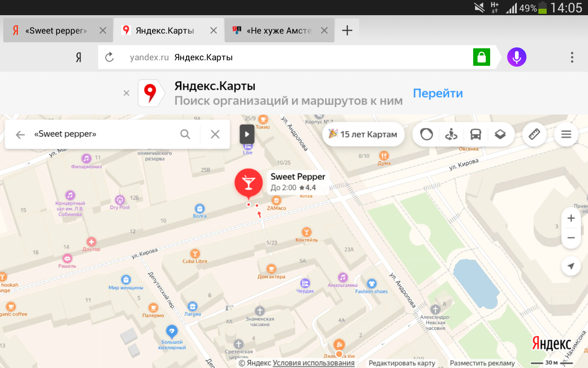Go back from the search results
Image resolution: width=588 pixels, height=368 pixels.
click(x=20, y=134)
